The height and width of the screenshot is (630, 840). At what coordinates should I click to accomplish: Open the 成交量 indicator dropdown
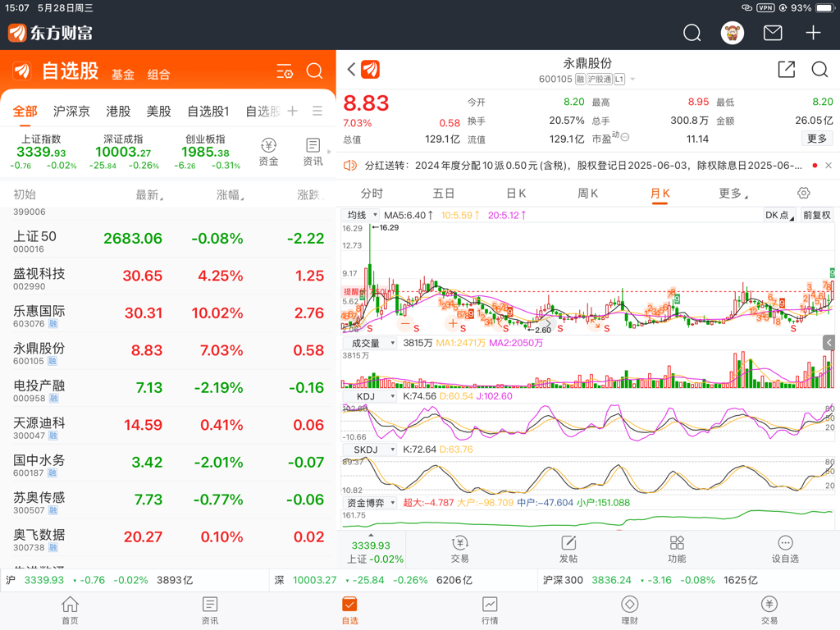click(x=369, y=343)
